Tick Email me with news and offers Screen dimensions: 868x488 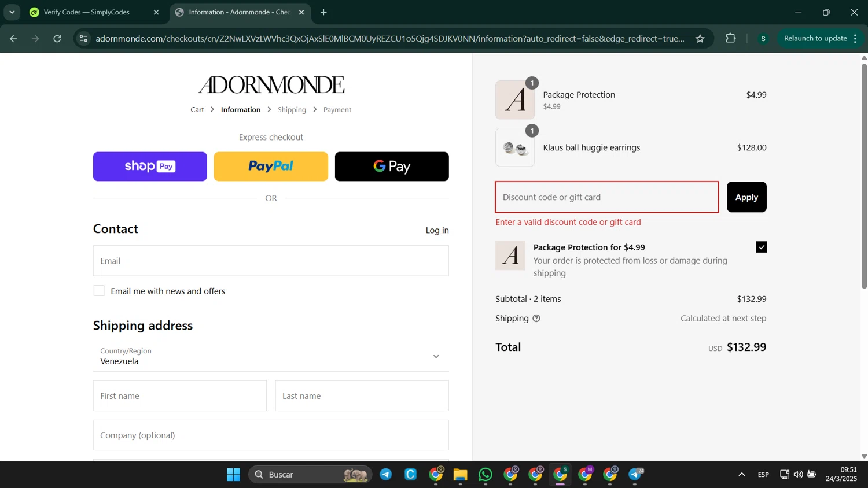click(x=99, y=291)
